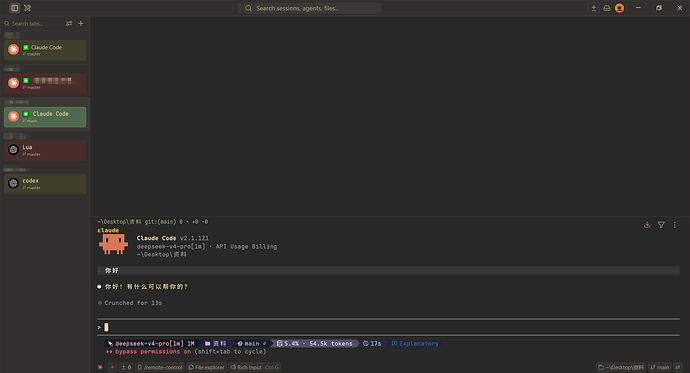The height and width of the screenshot is (373, 690).
Task: Open Rich Input button
Action: pyautogui.click(x=255, y=367)
